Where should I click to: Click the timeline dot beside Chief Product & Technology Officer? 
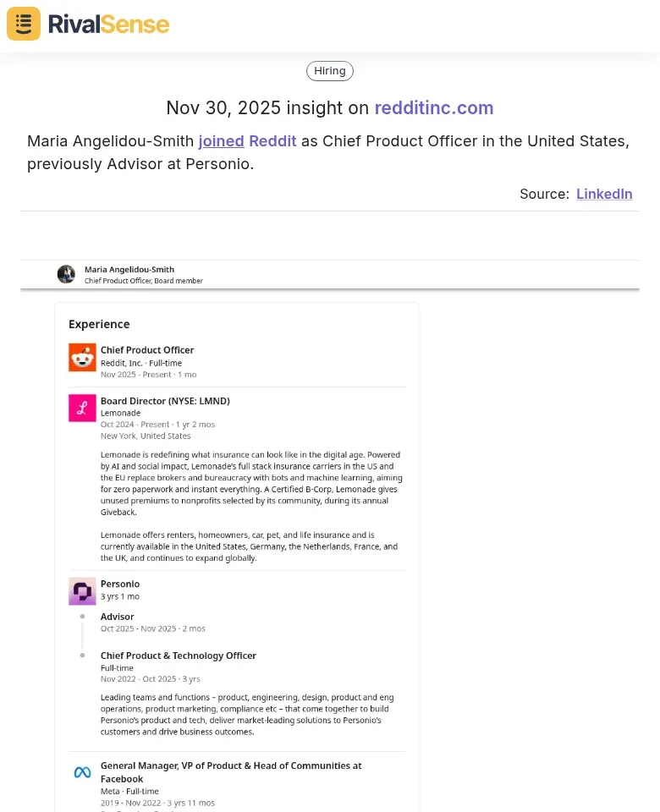click(82, 656)
